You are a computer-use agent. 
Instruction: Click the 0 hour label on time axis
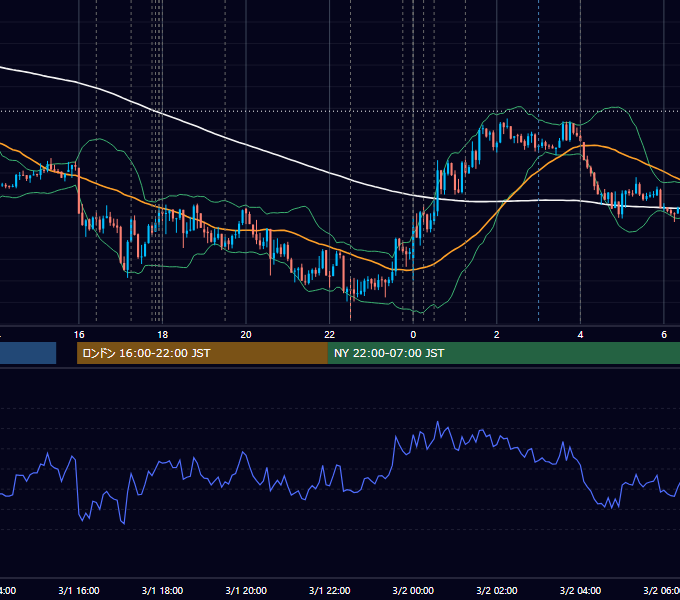tap(413, 335)
